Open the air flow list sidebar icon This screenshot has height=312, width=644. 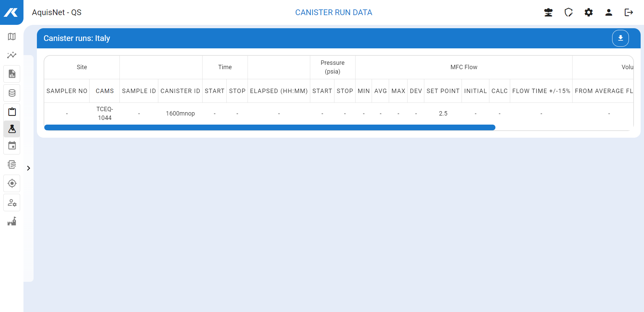tap(12, 165)
